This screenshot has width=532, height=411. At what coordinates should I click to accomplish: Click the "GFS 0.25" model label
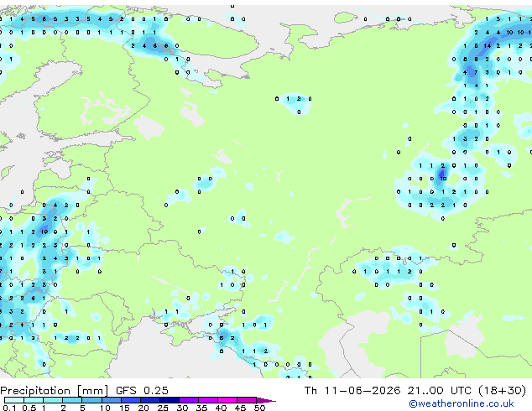tap(142, 391)
